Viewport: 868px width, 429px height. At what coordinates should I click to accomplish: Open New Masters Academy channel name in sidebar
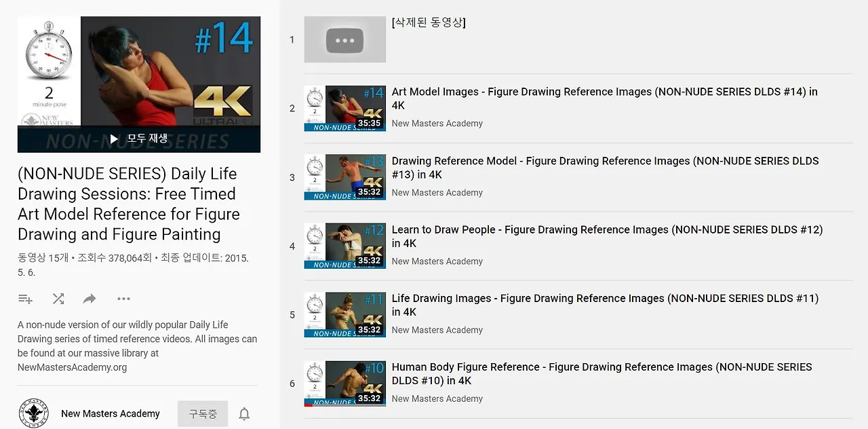tap(111, 413)
